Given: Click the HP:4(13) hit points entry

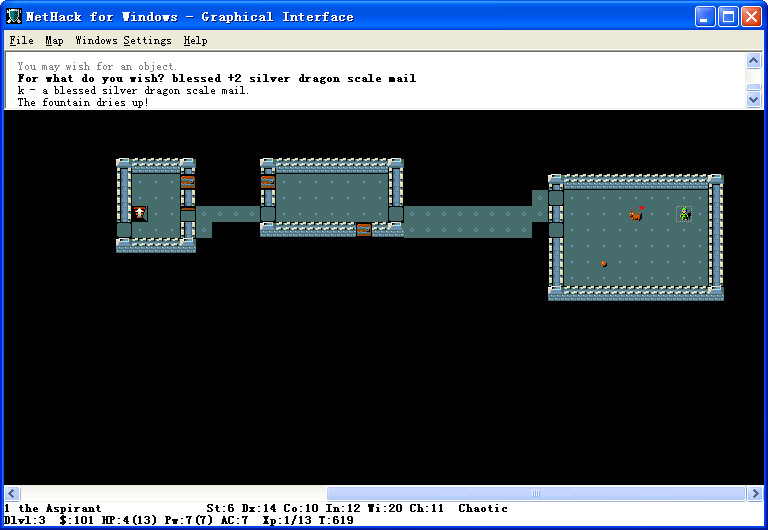Looking at the screenshot, I should pos(129,520).
